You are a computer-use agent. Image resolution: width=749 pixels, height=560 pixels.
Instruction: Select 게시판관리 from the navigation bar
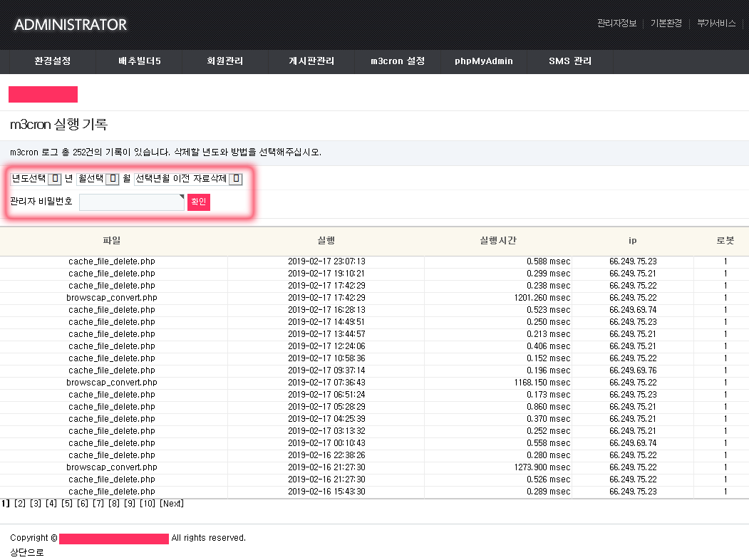311,61
